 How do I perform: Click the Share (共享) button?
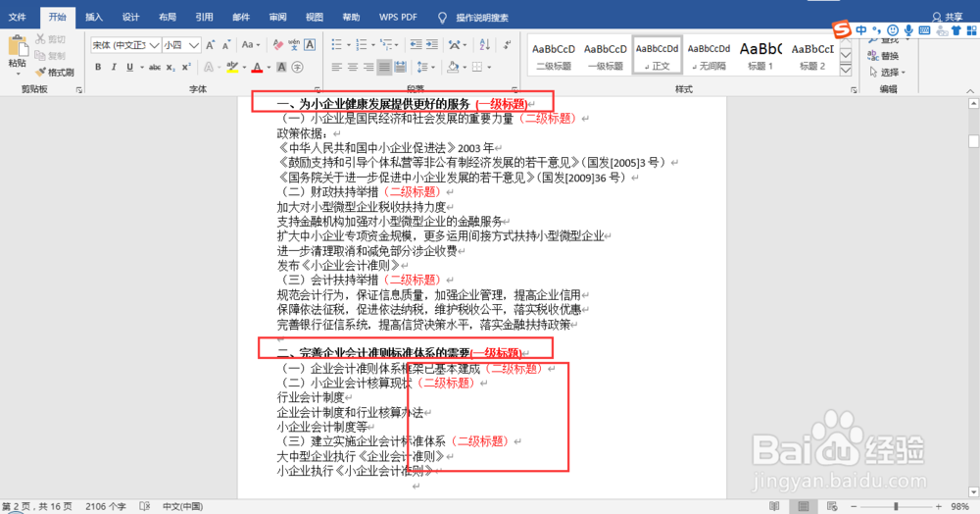(x=948, y=17)
